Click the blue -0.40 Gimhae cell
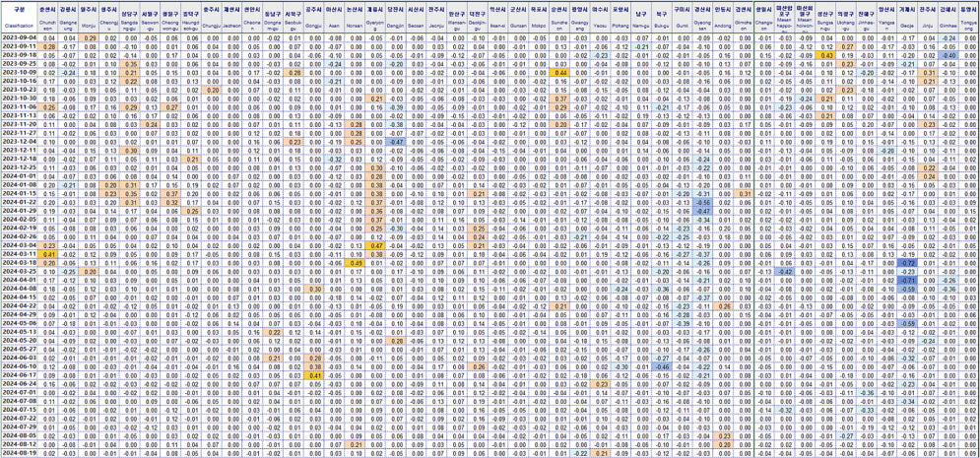The image size is (980, 458). (x=949, y=55)
